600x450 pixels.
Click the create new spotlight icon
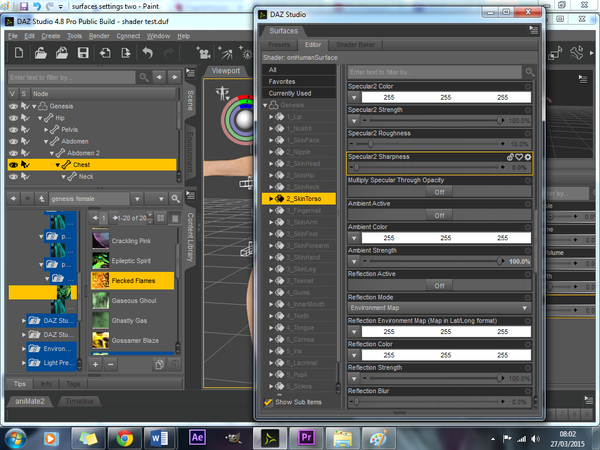226,53
